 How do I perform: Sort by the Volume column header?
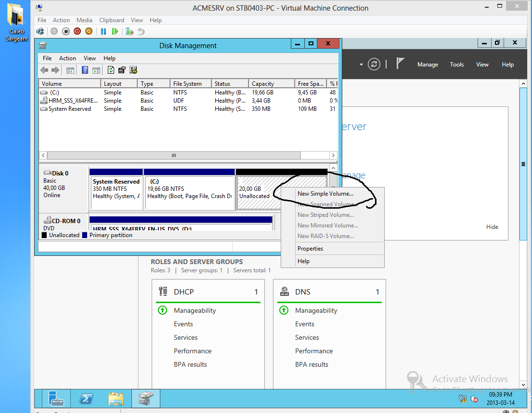click(x=70, y=83)
